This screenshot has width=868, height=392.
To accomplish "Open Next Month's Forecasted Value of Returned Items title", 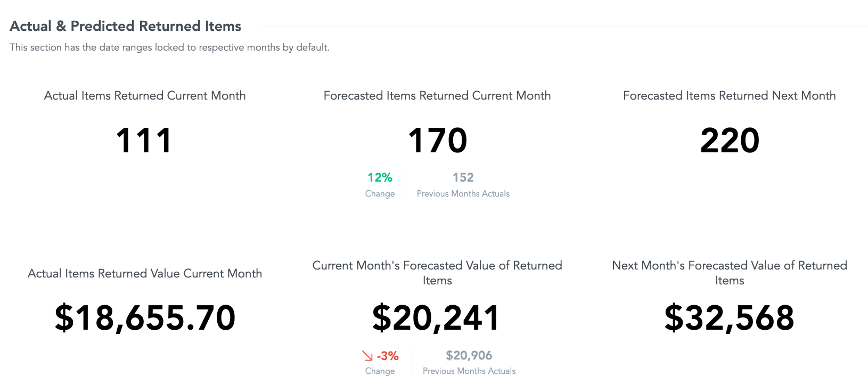I will 729,273.
